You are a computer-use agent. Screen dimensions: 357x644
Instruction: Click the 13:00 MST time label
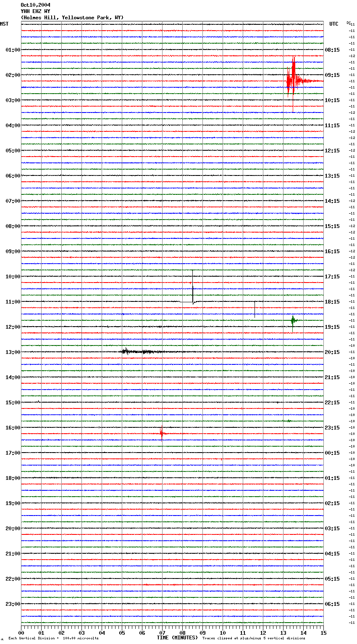tap(13, 352)
